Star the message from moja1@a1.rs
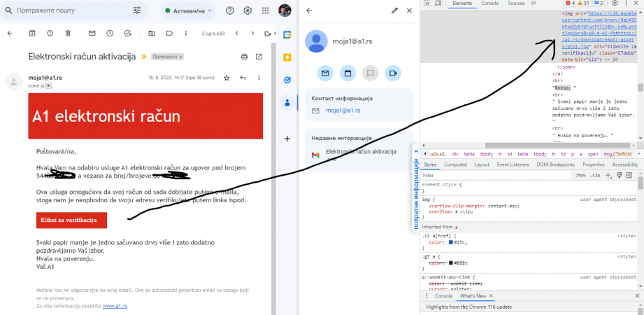This screenshot has height=315, width=644. (227, 78)
